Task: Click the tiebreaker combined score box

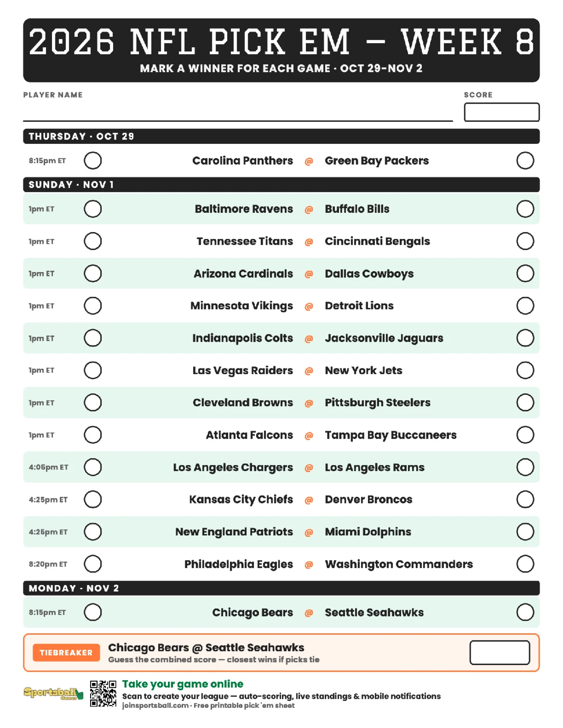Action: pyautogui.click(x=500, y=653)
